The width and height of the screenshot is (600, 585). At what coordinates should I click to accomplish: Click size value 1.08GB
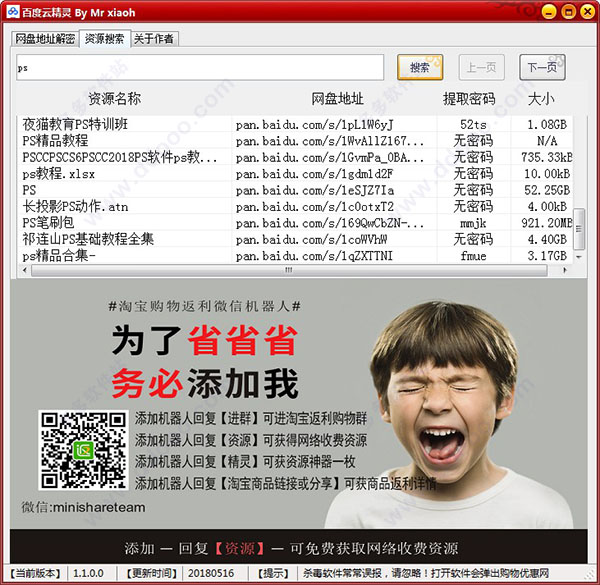(547, 125)
